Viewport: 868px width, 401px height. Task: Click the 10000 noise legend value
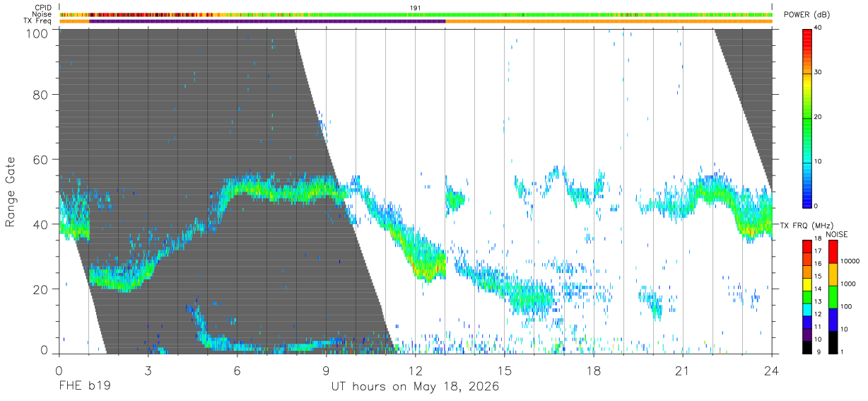[x=850, y=261]
